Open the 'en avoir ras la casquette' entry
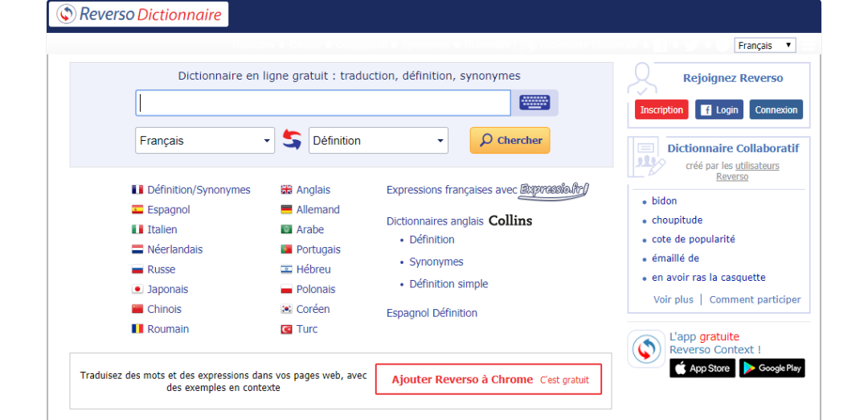 709,278
